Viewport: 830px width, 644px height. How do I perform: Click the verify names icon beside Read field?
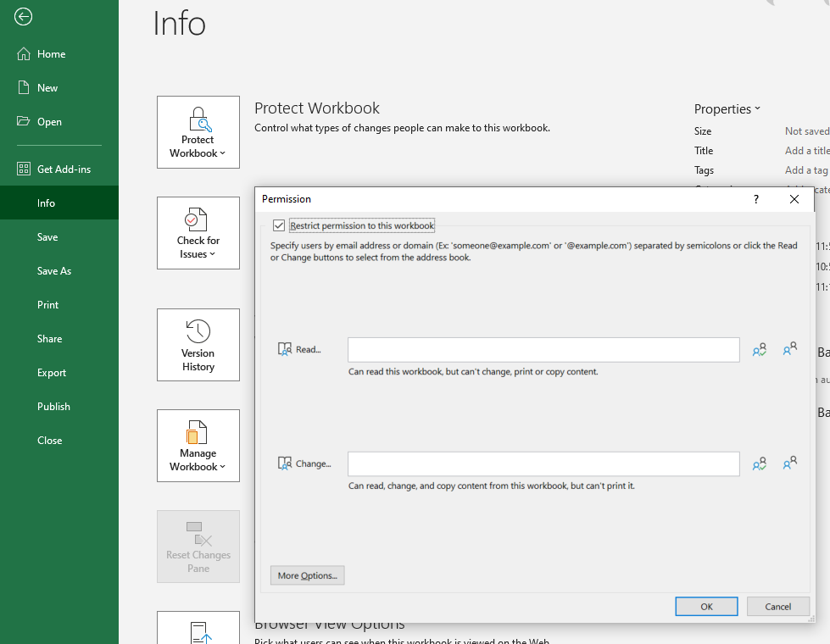coord(760,348)
